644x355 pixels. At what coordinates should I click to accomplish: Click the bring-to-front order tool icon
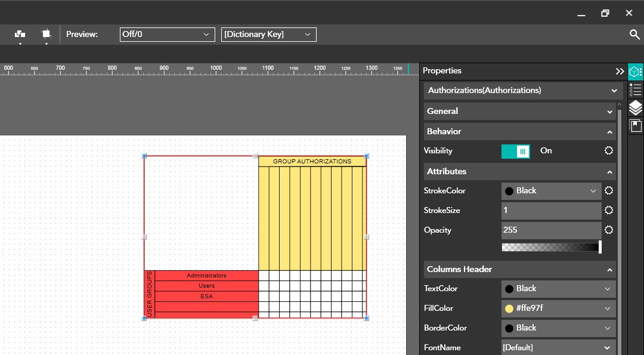click(46, 35)
